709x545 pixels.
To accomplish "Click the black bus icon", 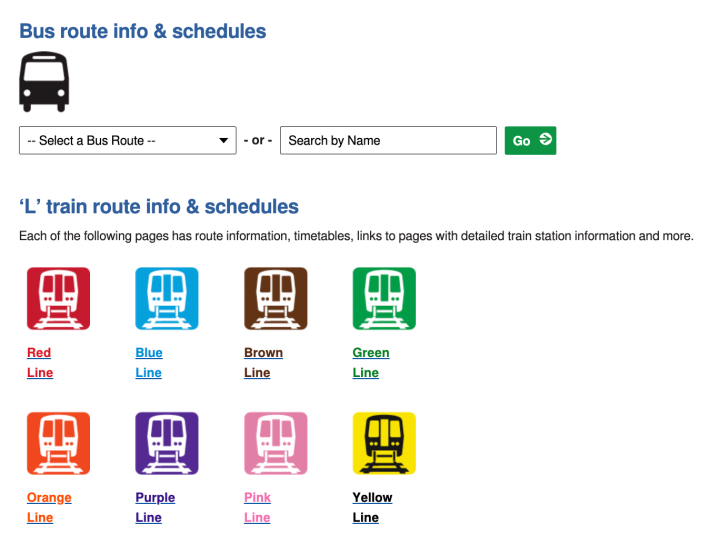I will pyautogui.click(x=44, y=83).
